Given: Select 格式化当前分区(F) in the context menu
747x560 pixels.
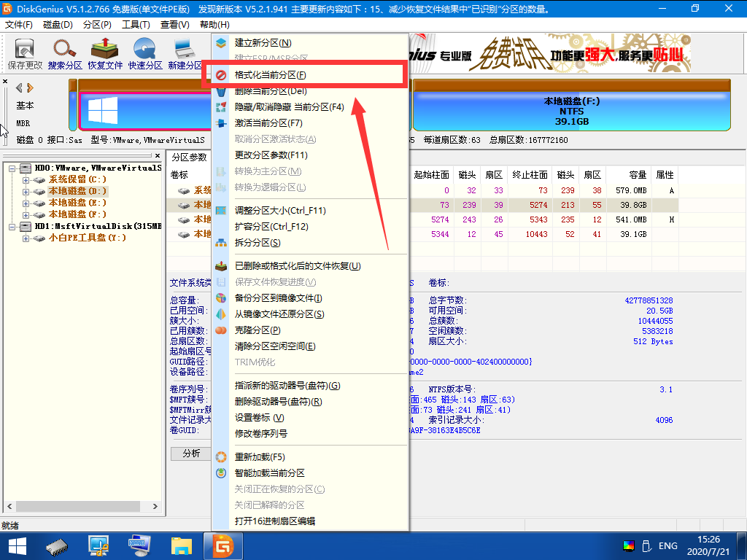Looking at the screenshot, I should click(270, 75).
